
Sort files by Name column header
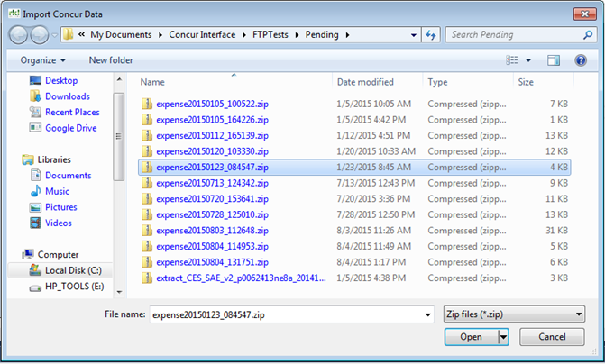tap(153, 82)
